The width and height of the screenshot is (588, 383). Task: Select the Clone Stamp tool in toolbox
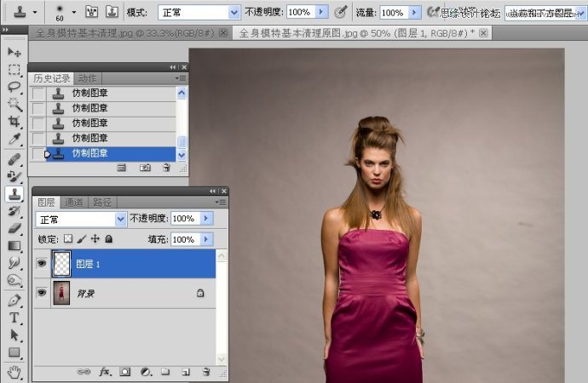coord(14,193)
